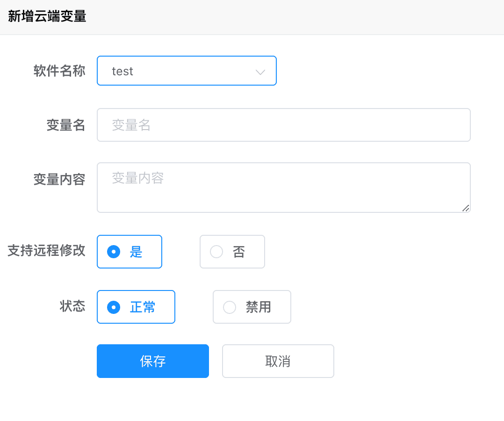
Task: Click the 变量内容 field label
Action: click(x=59, y=179)
